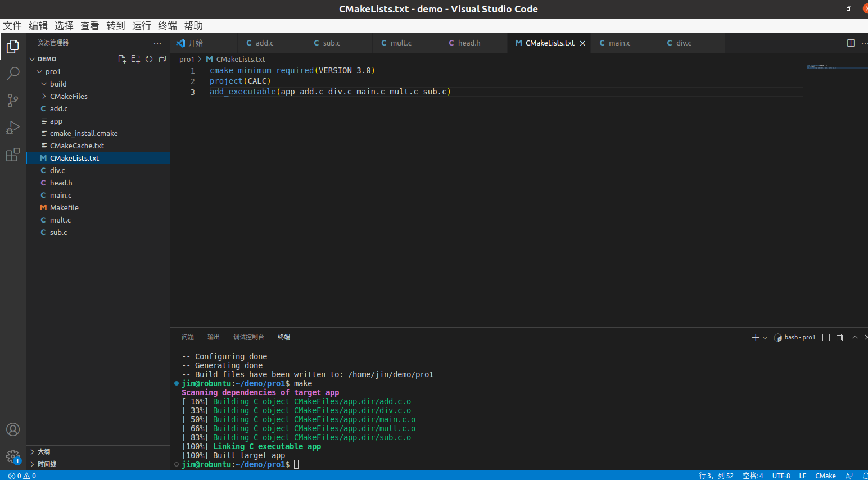868x480 pixels.
Task: Select the 终端 panel tab
Action: point(284,337)
